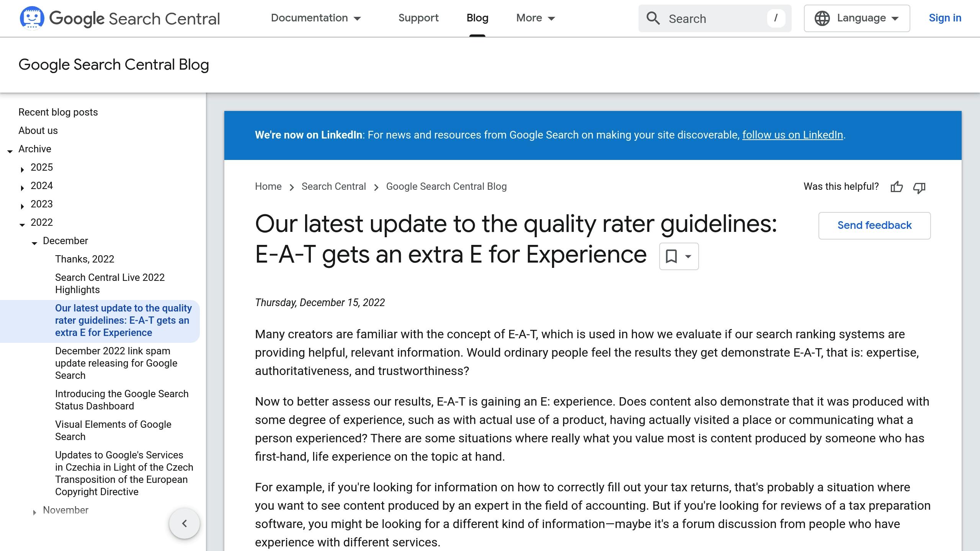The width and height of the screenshot is (980, 551).
Task: Expand the 2025 archive year
Action: (22, 169)
